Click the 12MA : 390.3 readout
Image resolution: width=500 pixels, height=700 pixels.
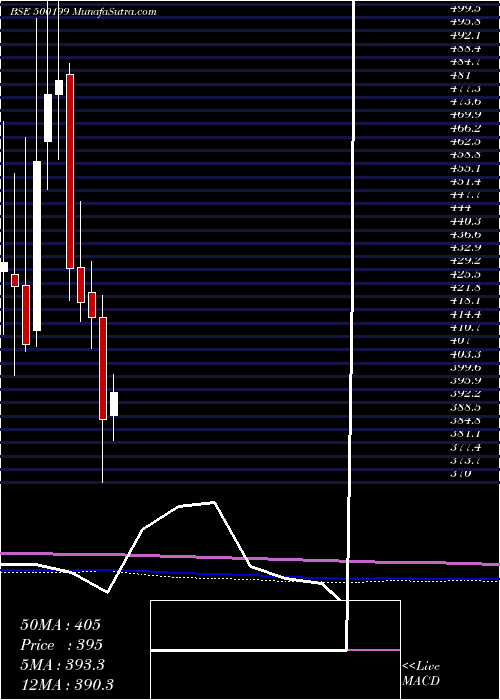point(67,685)
